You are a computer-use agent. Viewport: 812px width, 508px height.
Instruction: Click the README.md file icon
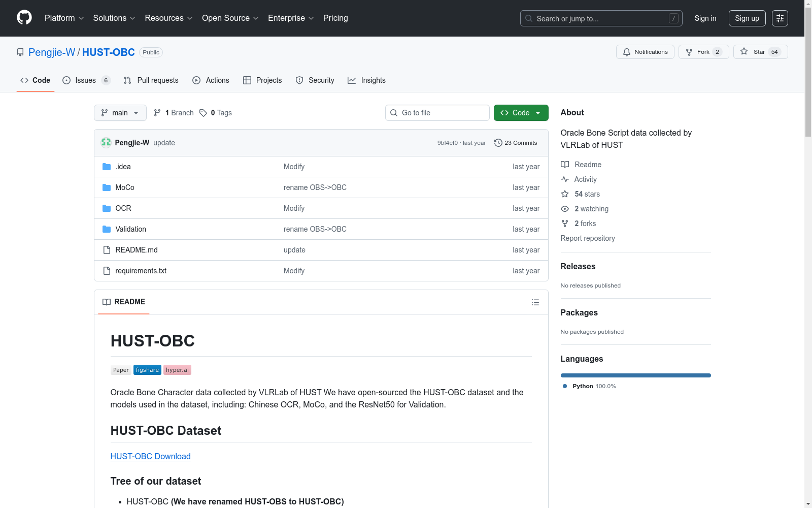(107, 250)
